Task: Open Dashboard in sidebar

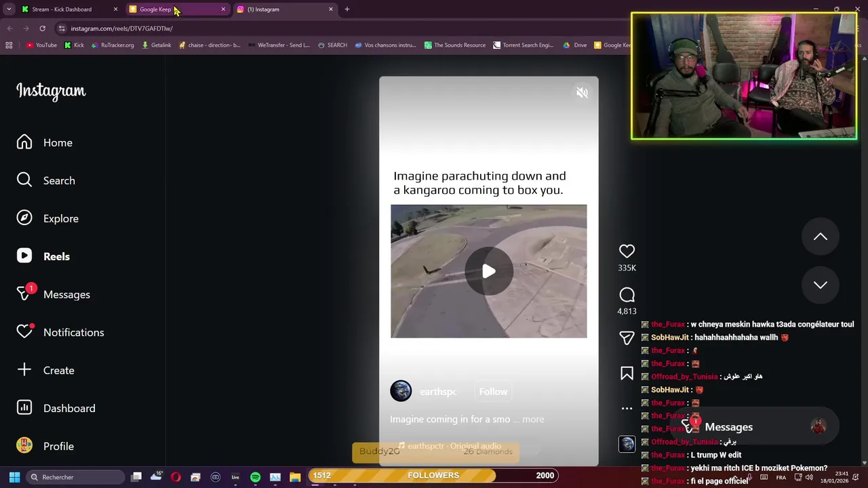Action: [x=56, y=408]
